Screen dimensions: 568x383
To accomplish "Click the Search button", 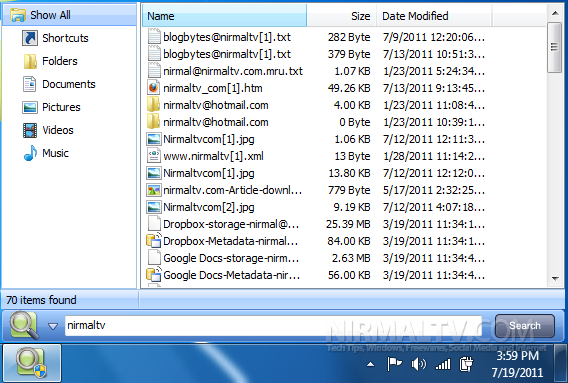I will pos(525,326).
